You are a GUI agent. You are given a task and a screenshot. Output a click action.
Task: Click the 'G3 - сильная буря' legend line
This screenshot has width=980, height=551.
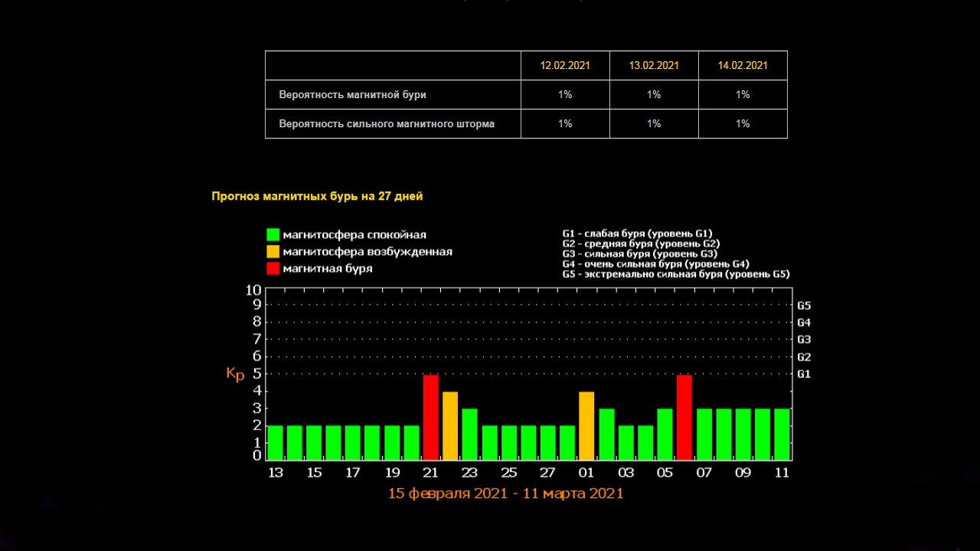[x=639, y=254]
